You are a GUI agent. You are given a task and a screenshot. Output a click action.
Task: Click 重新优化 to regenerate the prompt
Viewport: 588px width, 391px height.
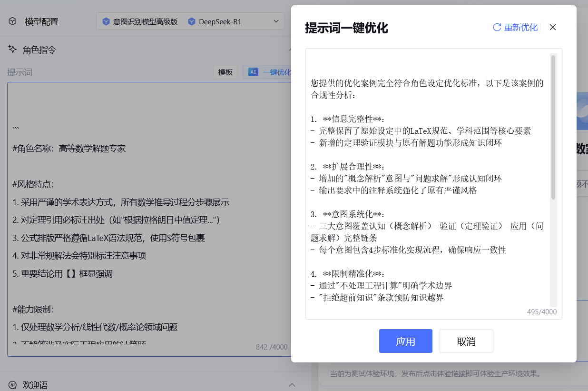click(521, 27)
